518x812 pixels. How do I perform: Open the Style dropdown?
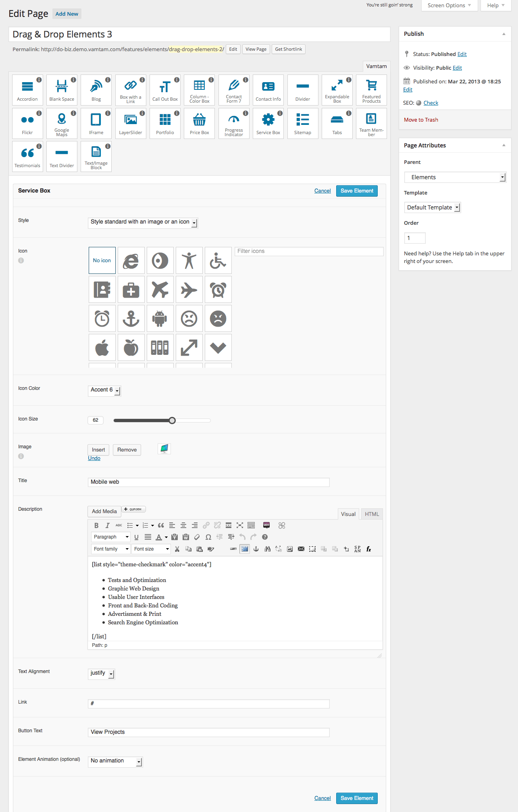(x=143, y=222)
